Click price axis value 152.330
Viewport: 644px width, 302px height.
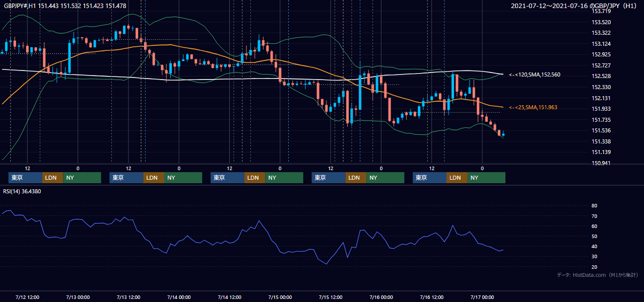click(x=601, y=87)
